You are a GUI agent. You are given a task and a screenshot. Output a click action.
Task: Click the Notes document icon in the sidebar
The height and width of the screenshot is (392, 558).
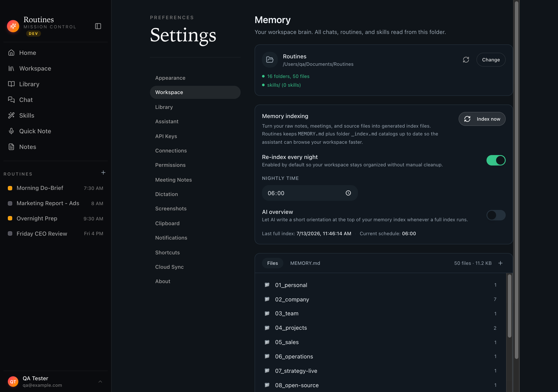(11, 147)
